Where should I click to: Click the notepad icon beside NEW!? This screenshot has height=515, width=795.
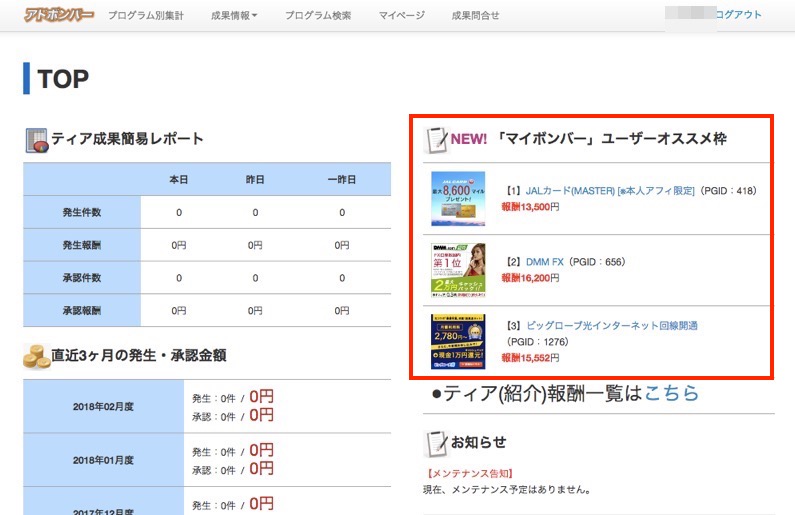tap(436, 140)
